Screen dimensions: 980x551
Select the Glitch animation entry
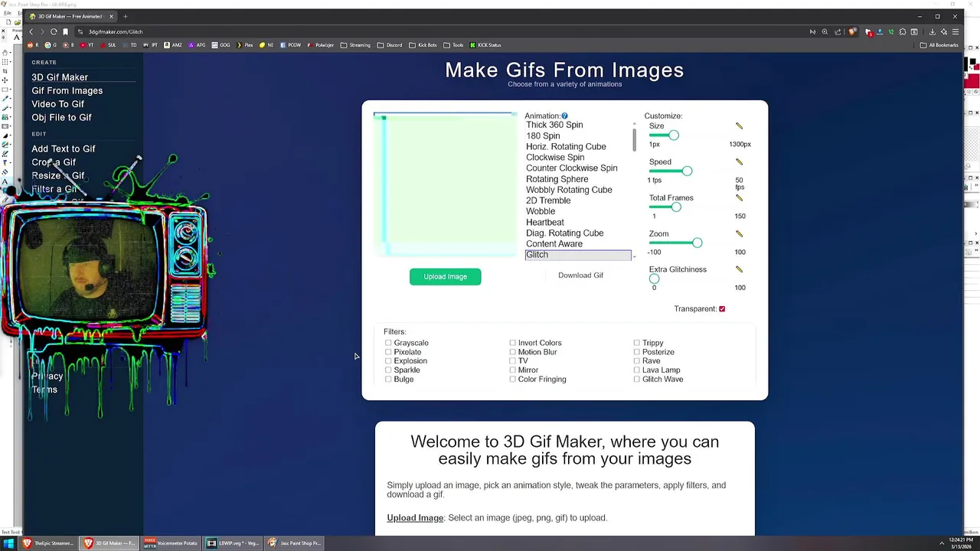click(578, 255)
